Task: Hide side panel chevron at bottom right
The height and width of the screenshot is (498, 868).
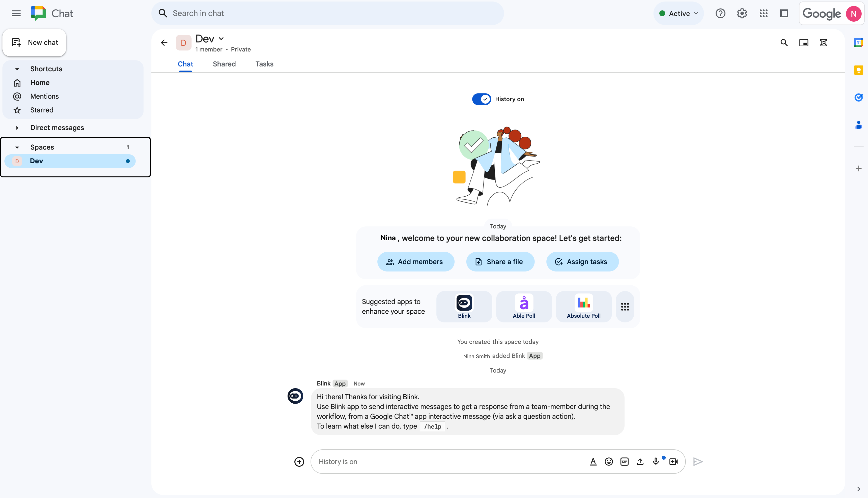Action: pos(859,489)
